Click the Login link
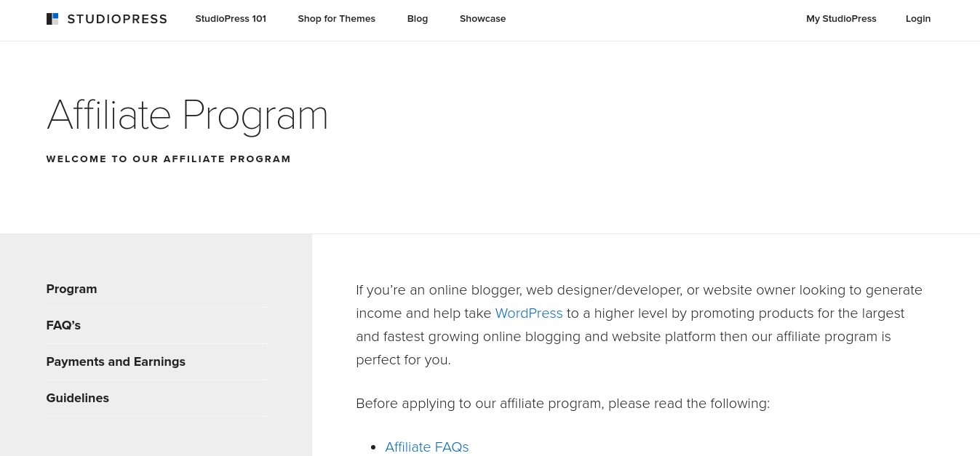Viewport: 980px width, 456px height. (x=918, y=19)
